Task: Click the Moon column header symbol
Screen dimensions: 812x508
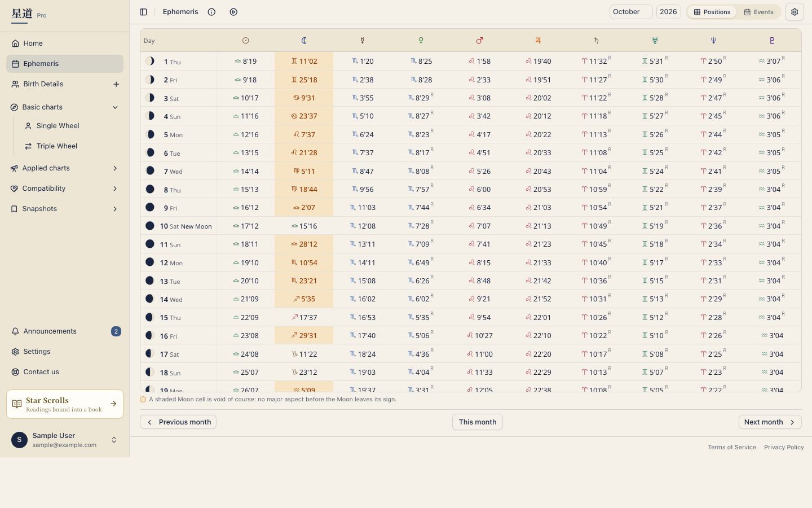Action: 304,41
